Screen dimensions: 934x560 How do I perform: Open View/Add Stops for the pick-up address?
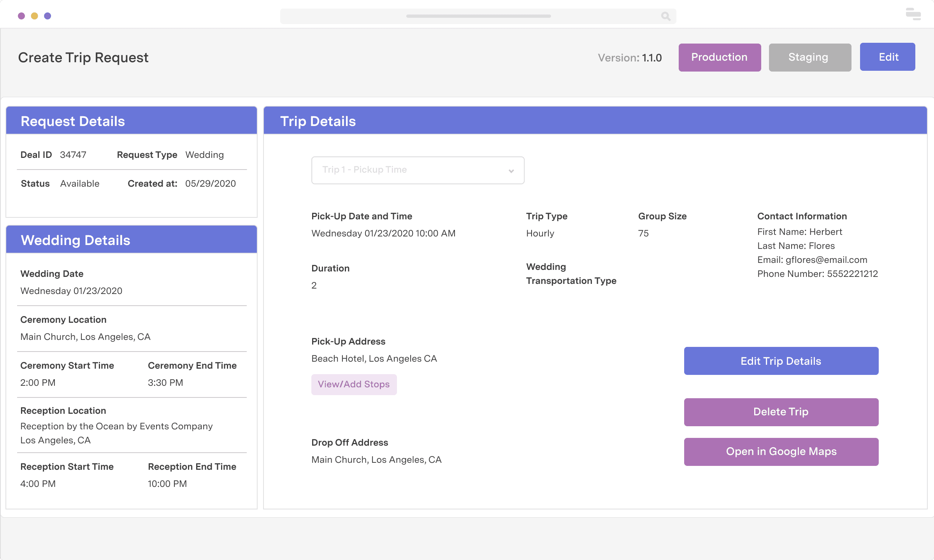pos(354,384)
